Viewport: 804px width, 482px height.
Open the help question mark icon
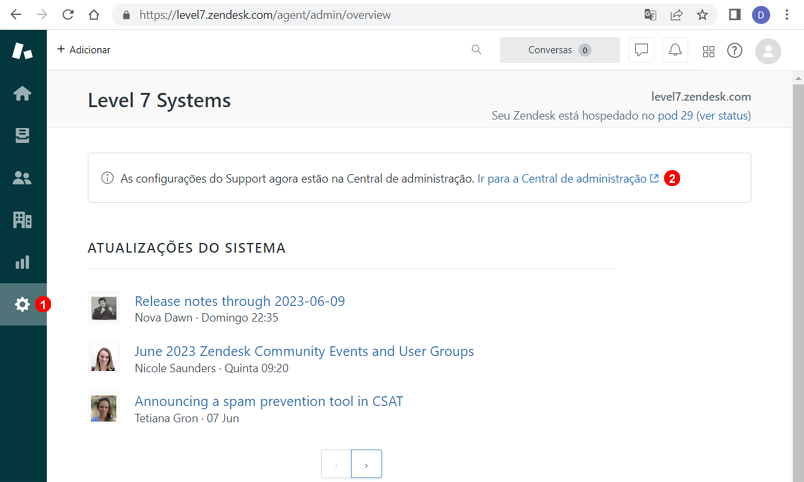(734, 50)
